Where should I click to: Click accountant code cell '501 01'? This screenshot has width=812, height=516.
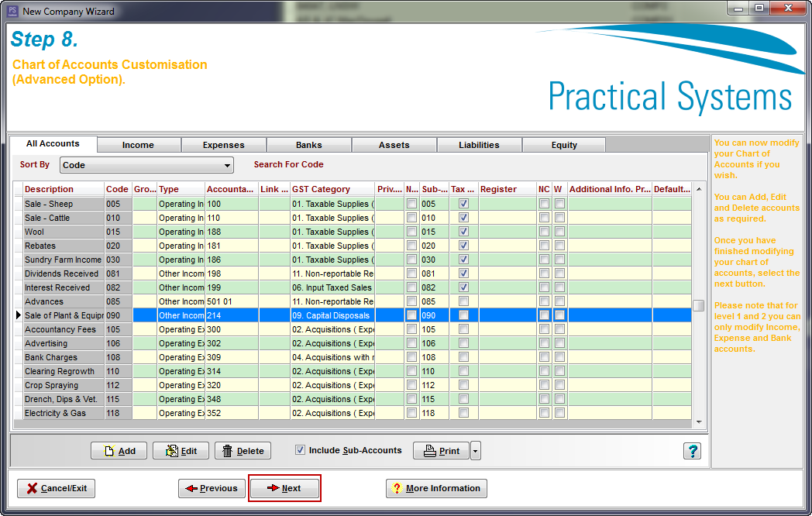coord(232,301)
